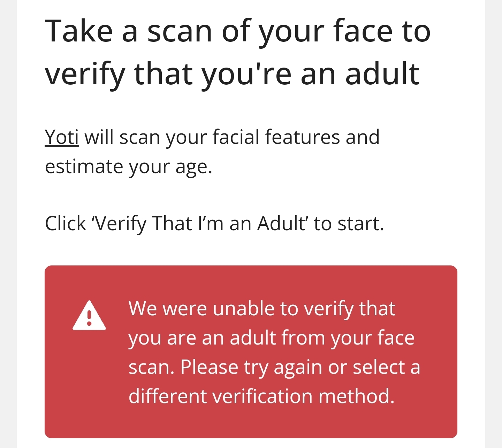This screenshot has width=502, height=448.
Task: Click the word "Take" in the heading
Action: (x=79, y=31)
